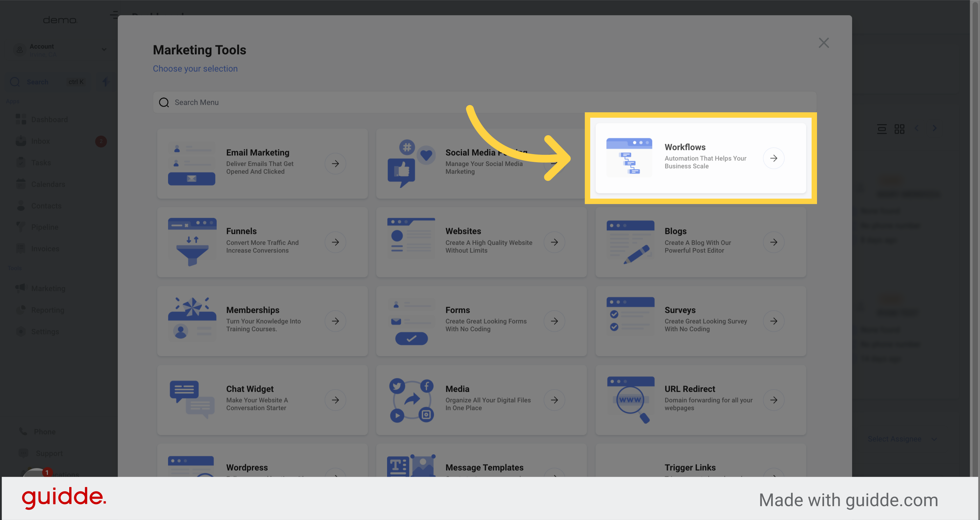Open the Pipeline section icon

point(21,227)
